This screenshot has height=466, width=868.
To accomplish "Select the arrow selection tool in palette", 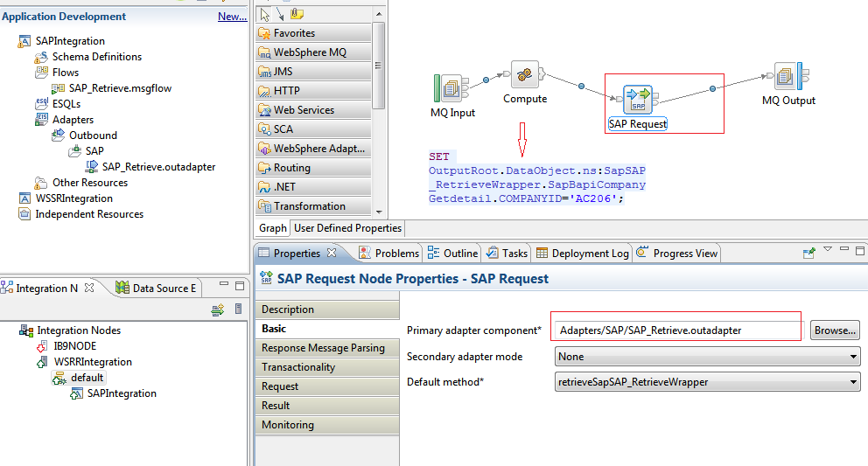I will tap(264, 14).
